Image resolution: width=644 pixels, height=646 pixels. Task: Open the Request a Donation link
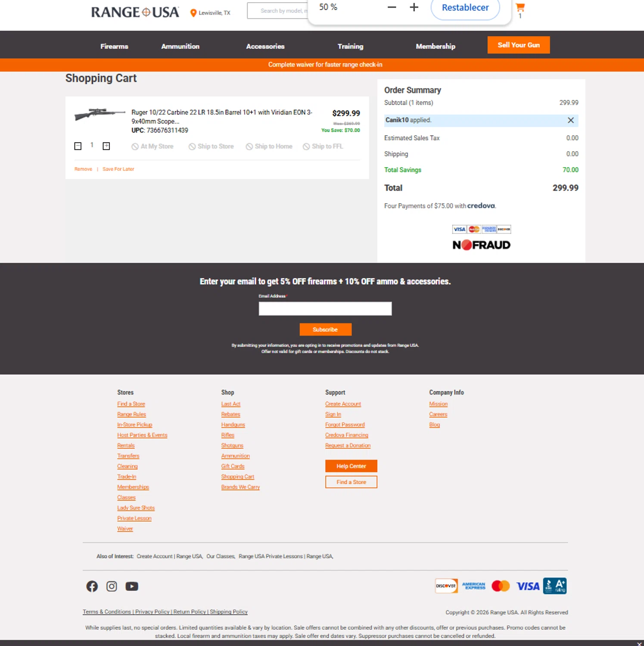[348, 445]
